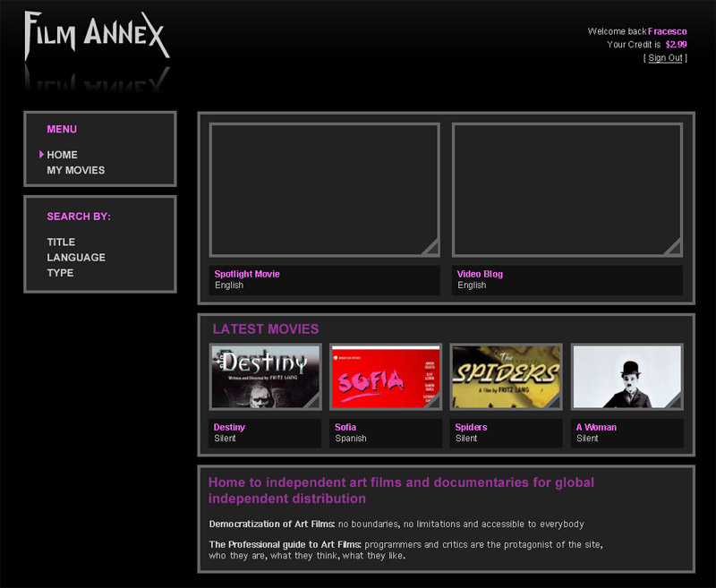This screenshot has height=588, width=716.
Task: Click 'Silent' under Spiders
Action: pos(466,439)
